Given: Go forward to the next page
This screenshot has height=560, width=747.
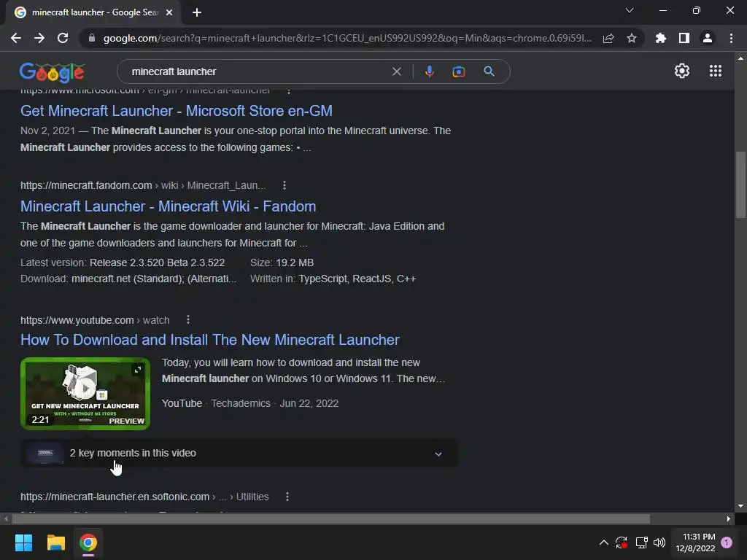Looking at the screenshot, I should [39, 38].
